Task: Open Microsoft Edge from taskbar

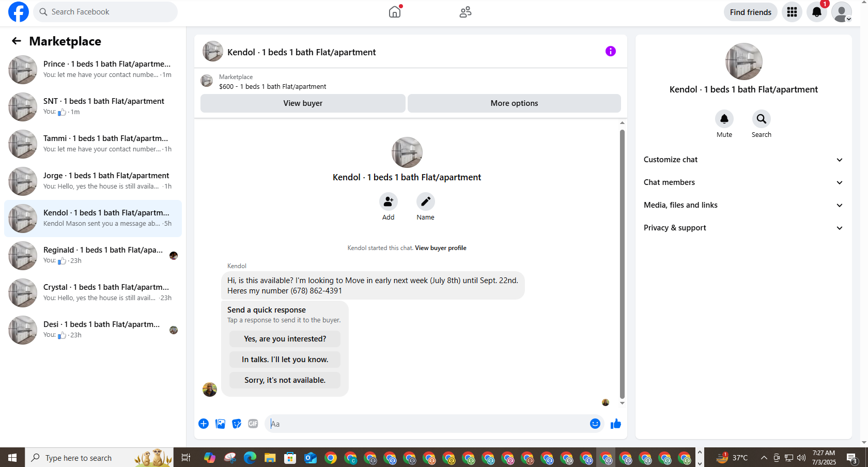Action: tap(250, 458)
